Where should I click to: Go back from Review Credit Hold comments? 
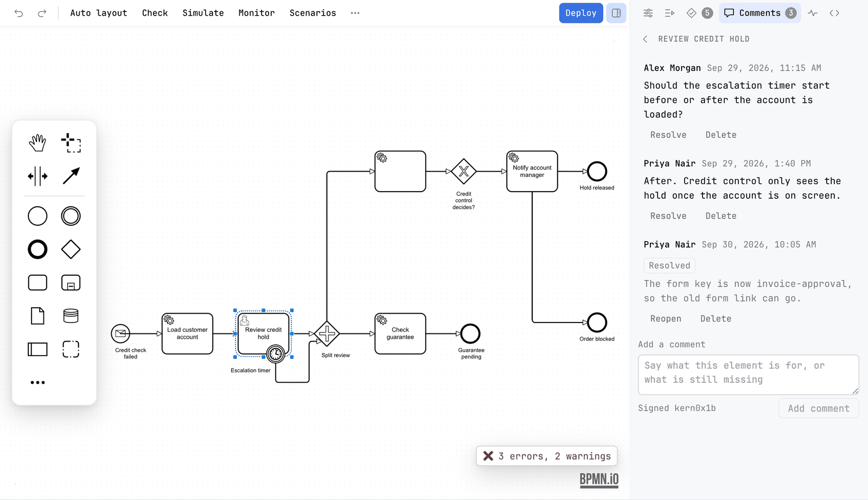tap(645, 39)
